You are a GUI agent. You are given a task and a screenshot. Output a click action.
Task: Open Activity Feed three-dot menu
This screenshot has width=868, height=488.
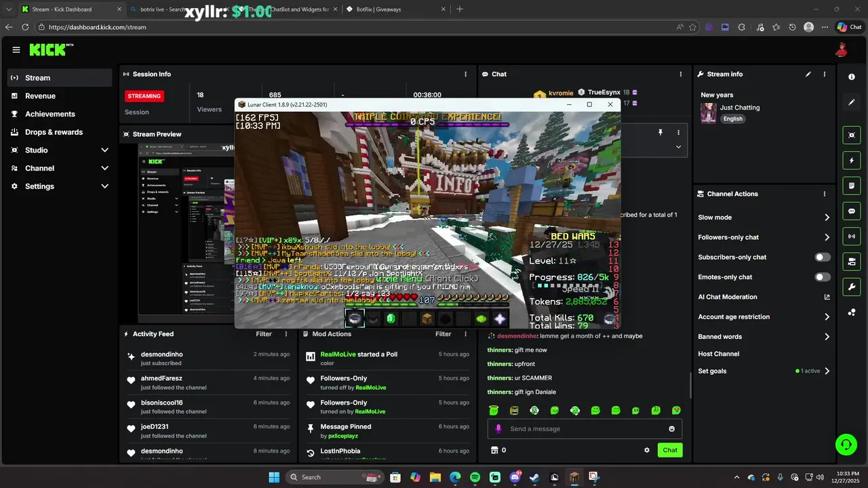(286, 334)
